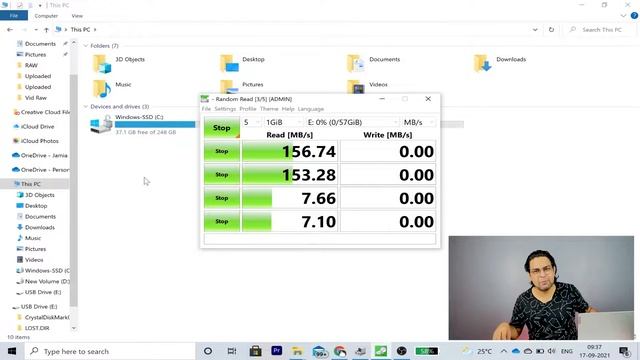This screenshot has height=360, width=640.
Task: Open CrystalDiskMark Profile menu
Action: pos(248,109)
